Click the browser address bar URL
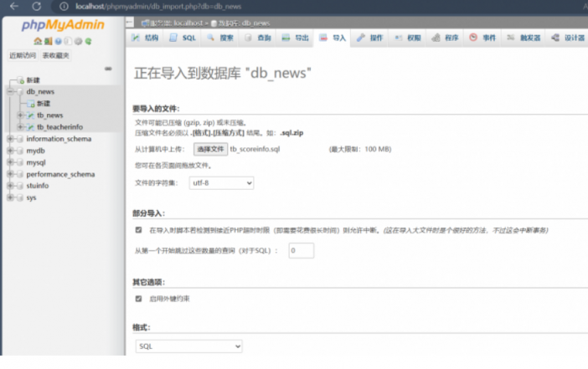Viewport: 588px width, 369px height. pos(158,7)
